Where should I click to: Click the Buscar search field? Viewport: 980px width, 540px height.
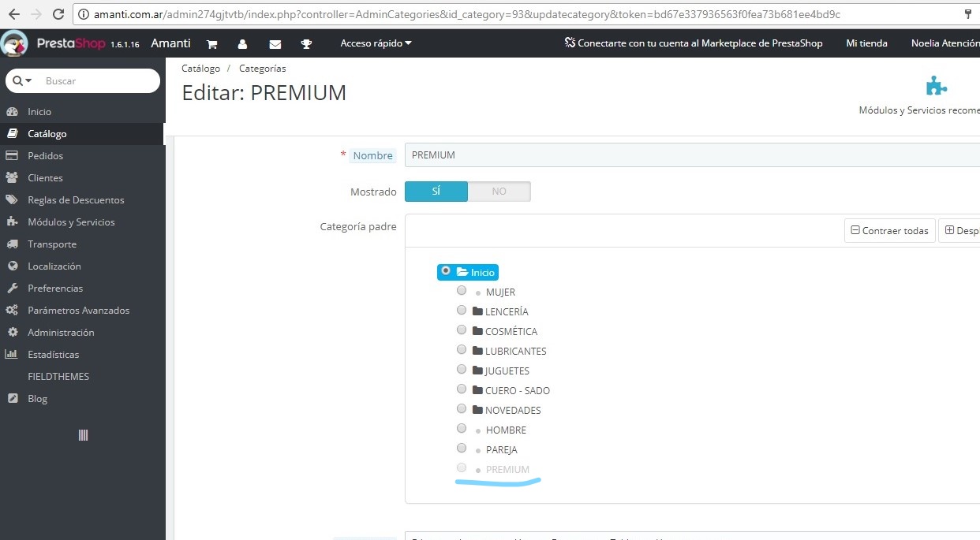[x=99, y=80]
